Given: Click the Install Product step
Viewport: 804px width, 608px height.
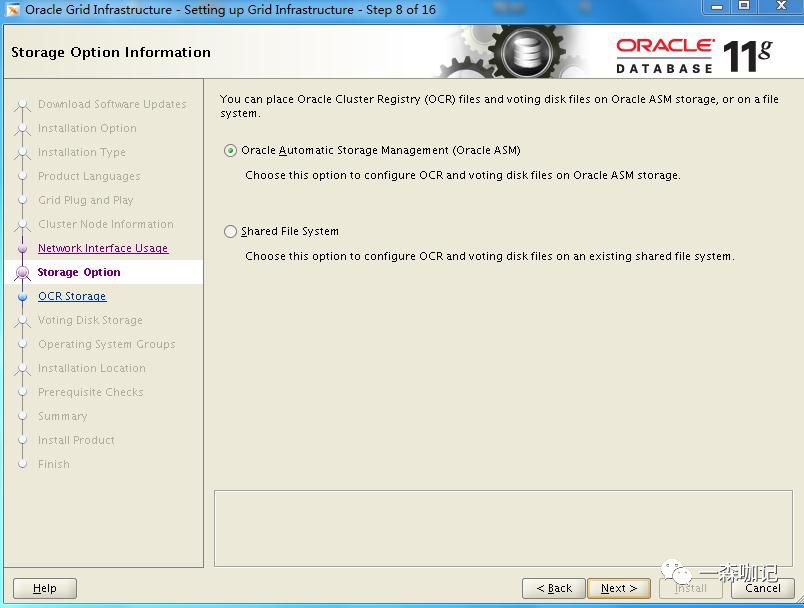Looking at the screenshot, I should point(76,440).
